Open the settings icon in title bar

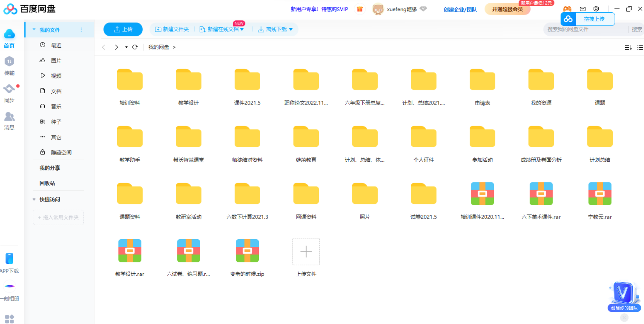[596, 9]
